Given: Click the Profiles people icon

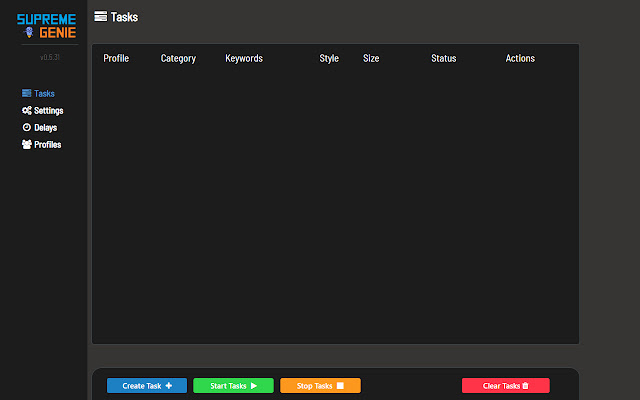Looking at the screenshot, I should [x=27, y=144].
